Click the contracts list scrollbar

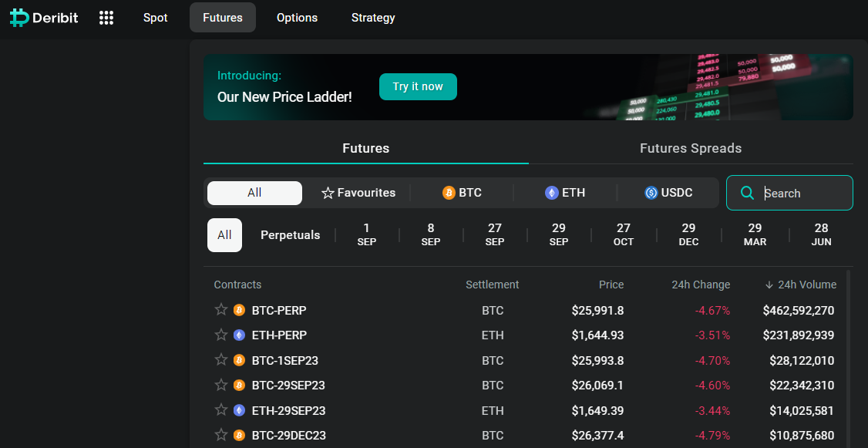tap(849, 359)
